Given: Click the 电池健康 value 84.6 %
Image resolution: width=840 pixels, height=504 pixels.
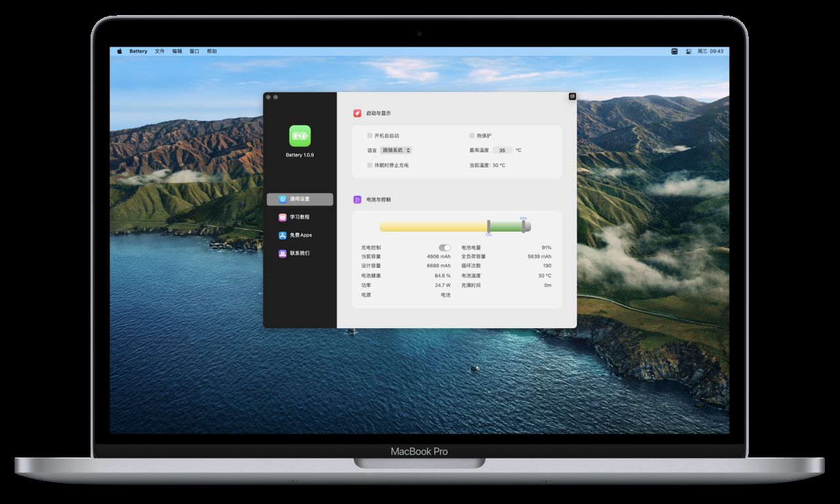Looking at the screenshot, I should coord(443,276).
